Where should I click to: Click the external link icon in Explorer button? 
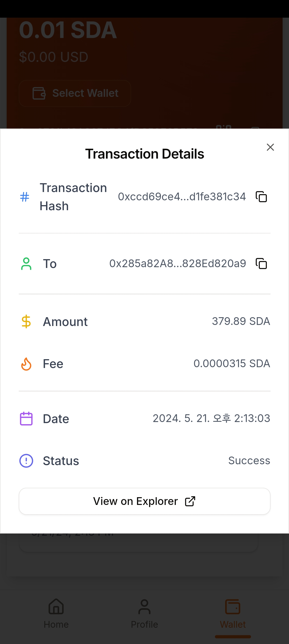point(190,501)
